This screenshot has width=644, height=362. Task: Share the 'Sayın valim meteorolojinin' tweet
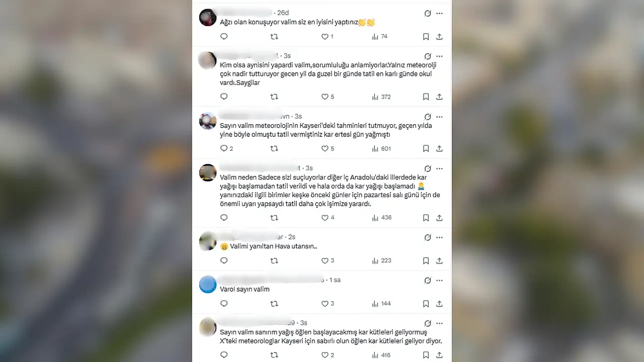coord(439,148)
